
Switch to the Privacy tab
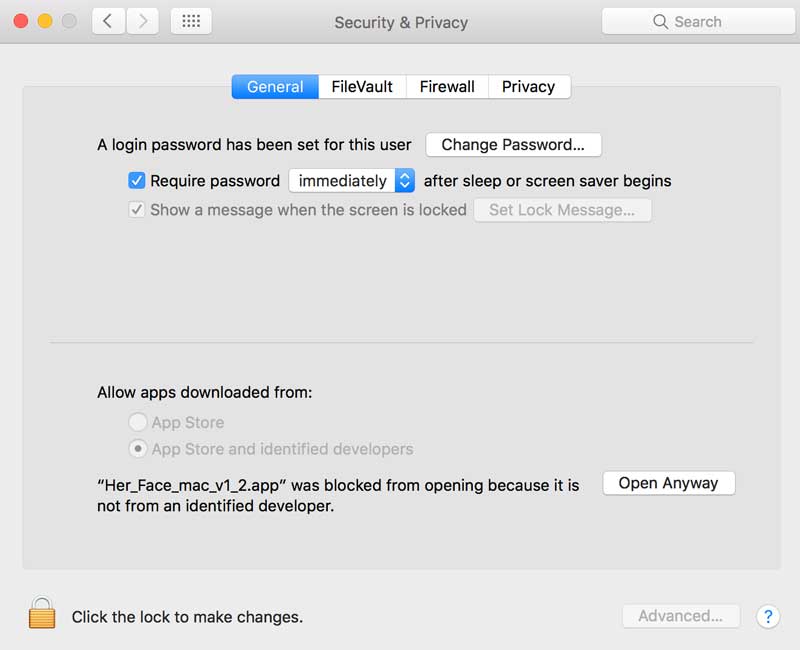pyautogui.click(x=529, y=87)
